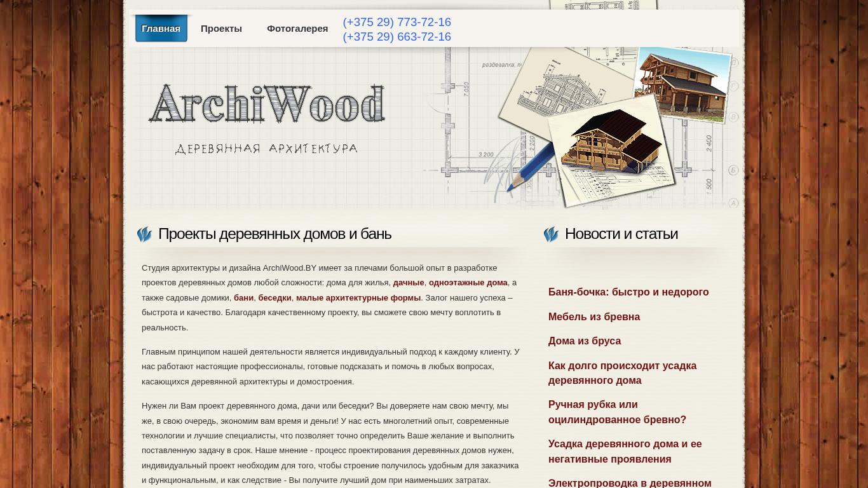This screenshot has height=488, width=868.
Task: Click the heading Проекты деревянных домов и бань
Action: click(x=275, y=234)
